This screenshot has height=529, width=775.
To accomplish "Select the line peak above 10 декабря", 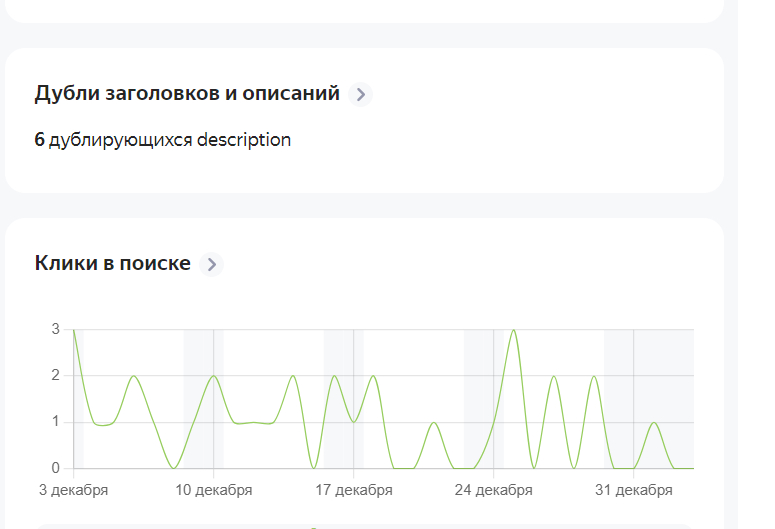I will [214, 376].
